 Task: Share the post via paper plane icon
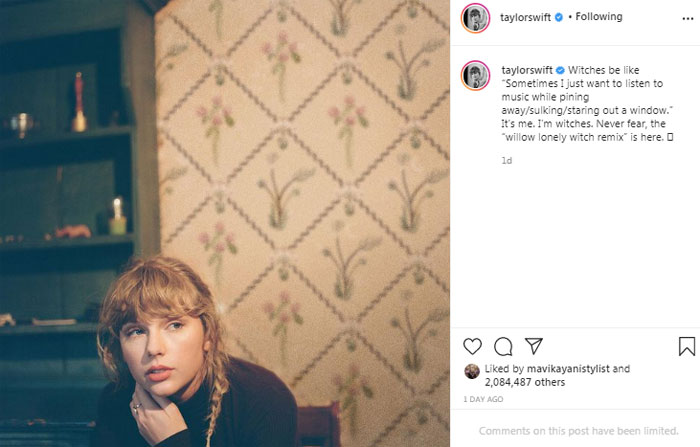(534, 346)
